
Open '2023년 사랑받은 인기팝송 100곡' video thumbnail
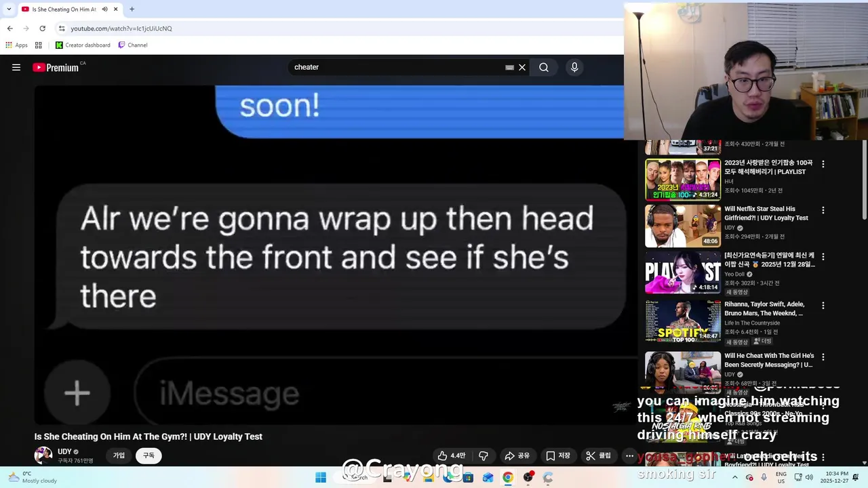(683, 180)
